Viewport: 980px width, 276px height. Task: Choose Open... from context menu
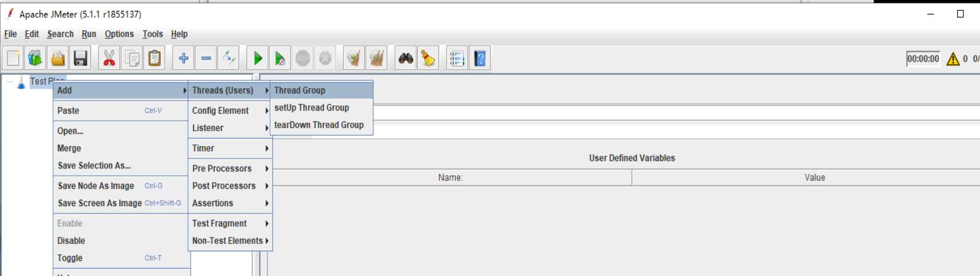pyautogui.click(x=121, y=131)
